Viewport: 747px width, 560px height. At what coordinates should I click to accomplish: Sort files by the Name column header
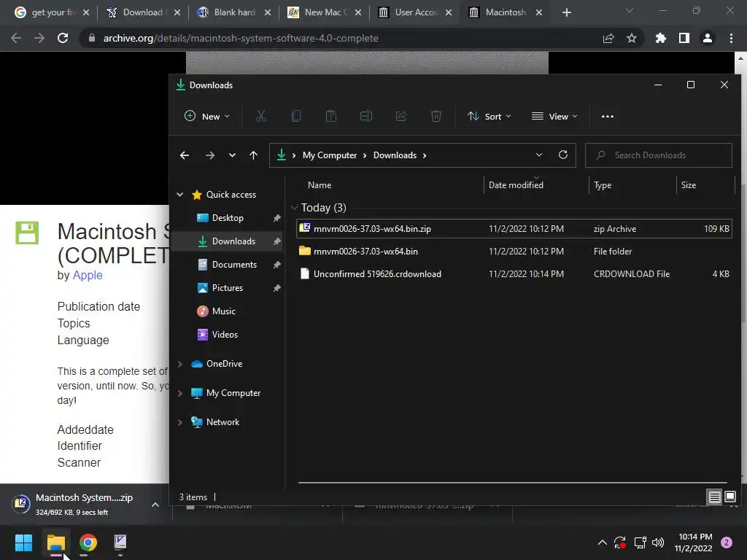[320, 185]
